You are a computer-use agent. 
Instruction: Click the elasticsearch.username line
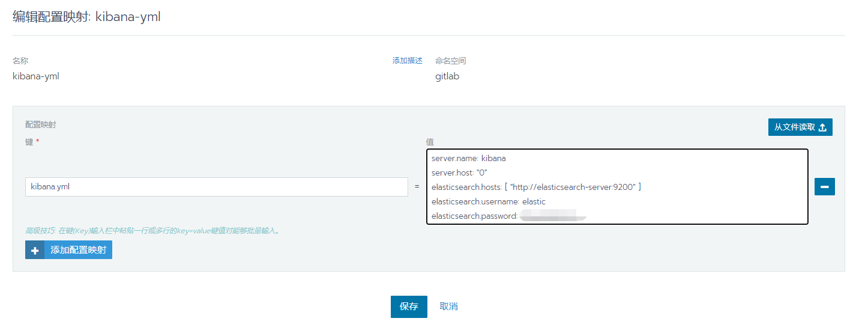(x=488, y=201)
